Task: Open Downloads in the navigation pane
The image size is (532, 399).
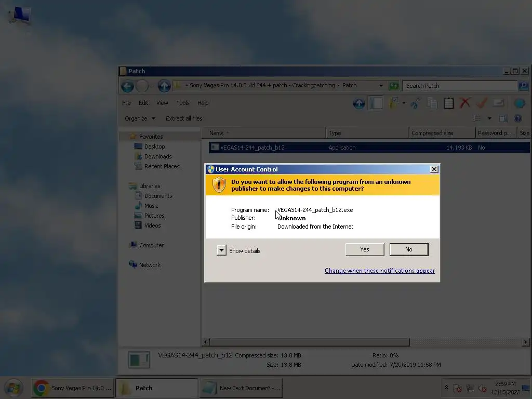Action: (x=158, y=156)
